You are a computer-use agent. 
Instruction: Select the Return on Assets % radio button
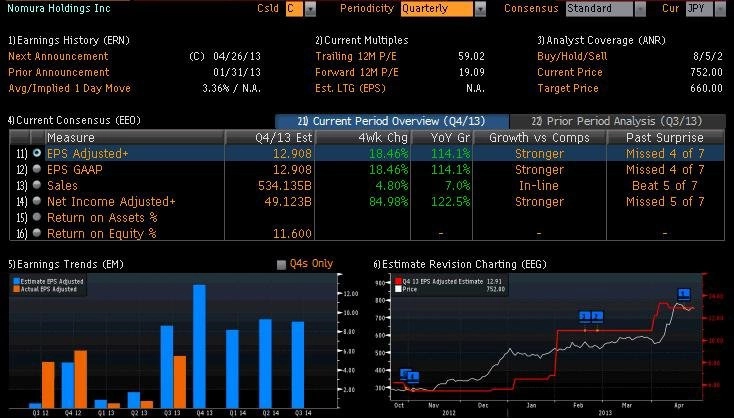(x=37, y=217)
